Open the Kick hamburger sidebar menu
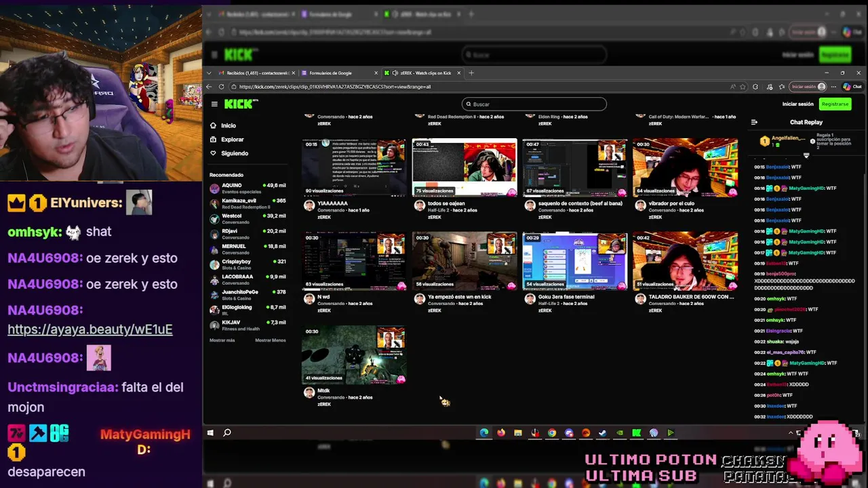The image size is (868, 488). 214,104
